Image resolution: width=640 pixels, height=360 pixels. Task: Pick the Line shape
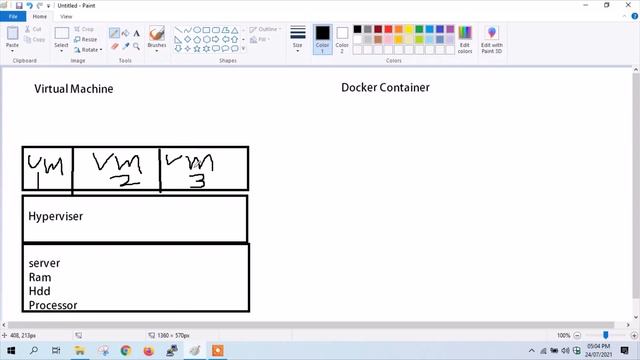coord(178,30)
